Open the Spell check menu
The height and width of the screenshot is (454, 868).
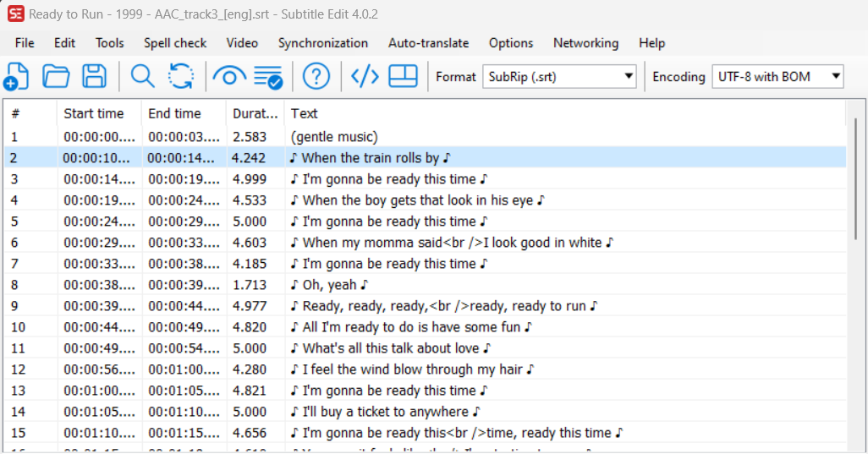tap(175, 43)
